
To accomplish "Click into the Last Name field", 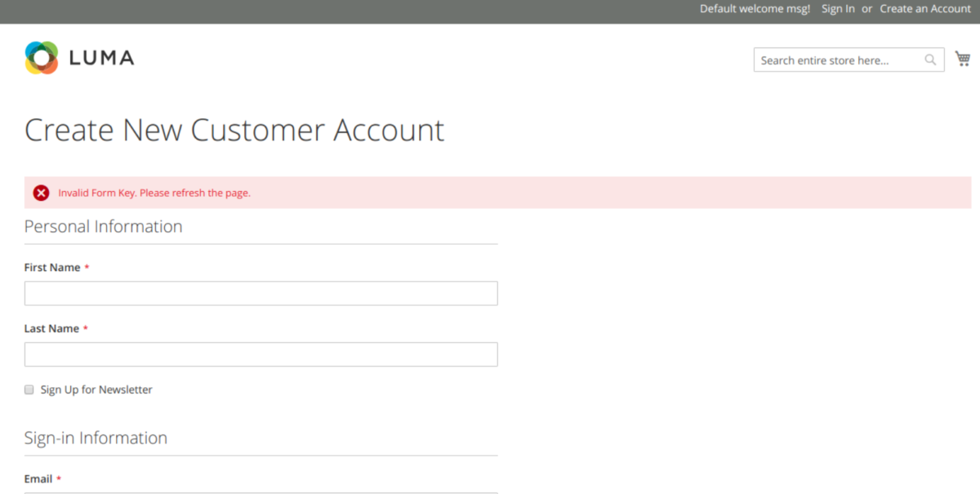I will pos(261,354).
